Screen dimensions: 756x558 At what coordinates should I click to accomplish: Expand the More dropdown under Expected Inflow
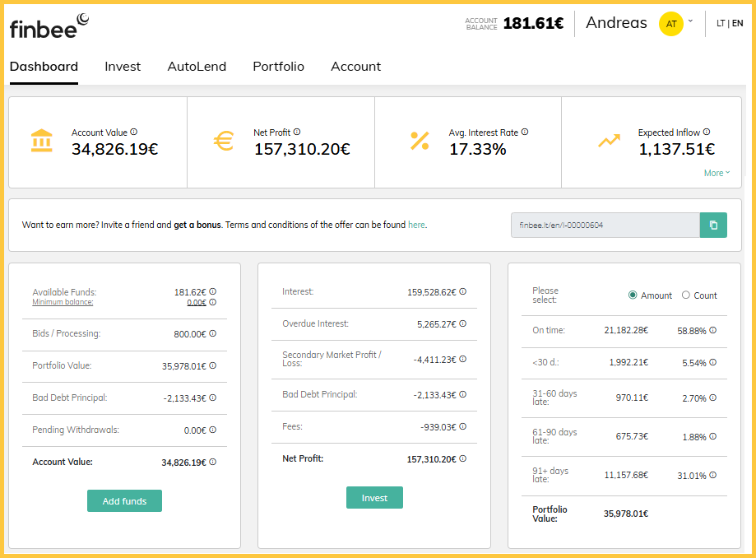(717, 173)
